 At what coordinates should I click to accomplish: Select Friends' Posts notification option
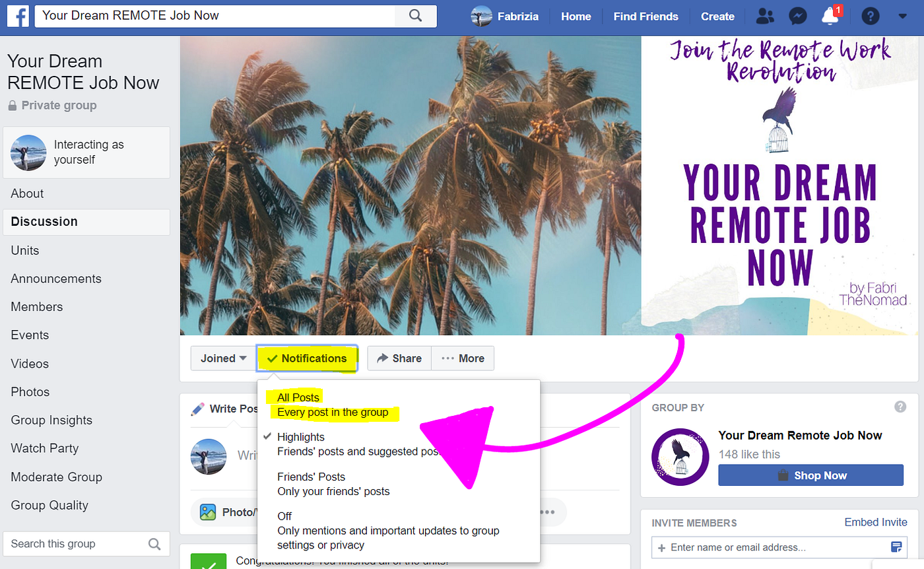click(399, 485)
